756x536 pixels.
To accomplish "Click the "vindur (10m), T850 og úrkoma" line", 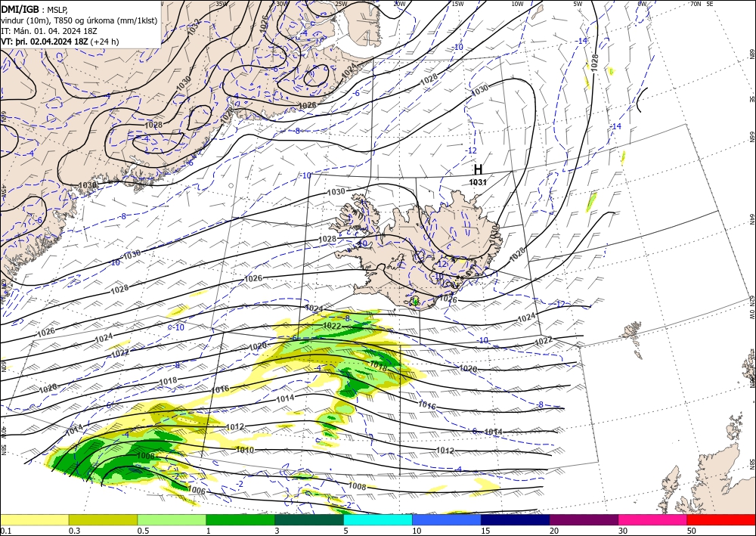I will (79, 20).
